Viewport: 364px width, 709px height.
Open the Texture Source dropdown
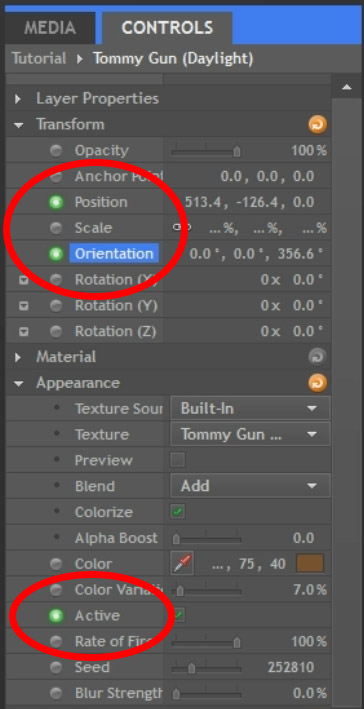(x=250, y=409)
